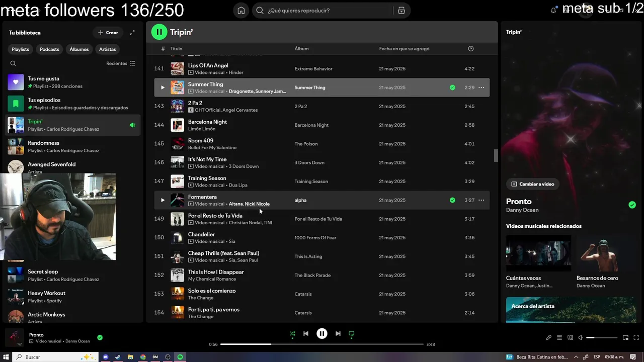Pause playback in bottom player bar

click(x=322, y=333)
